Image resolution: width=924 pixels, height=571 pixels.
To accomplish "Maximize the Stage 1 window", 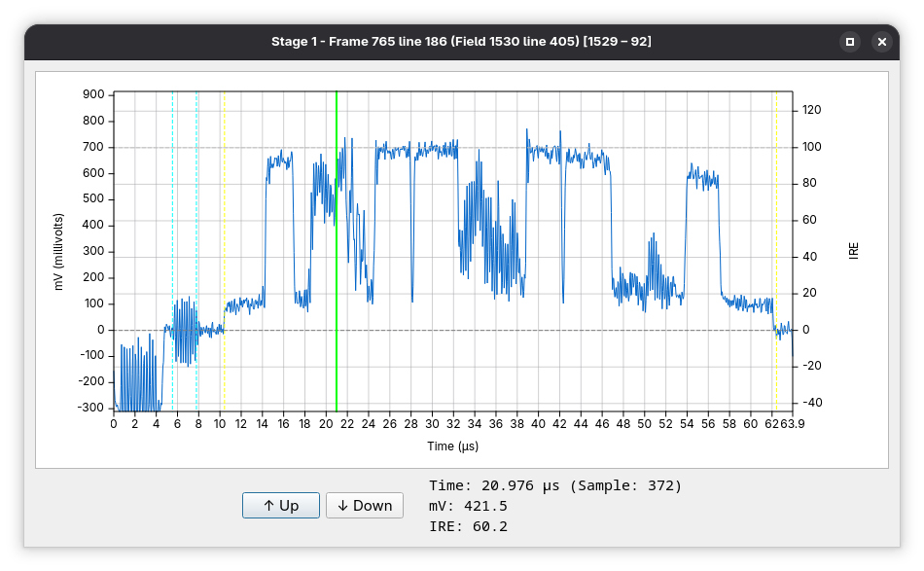I will pos(850,42).
